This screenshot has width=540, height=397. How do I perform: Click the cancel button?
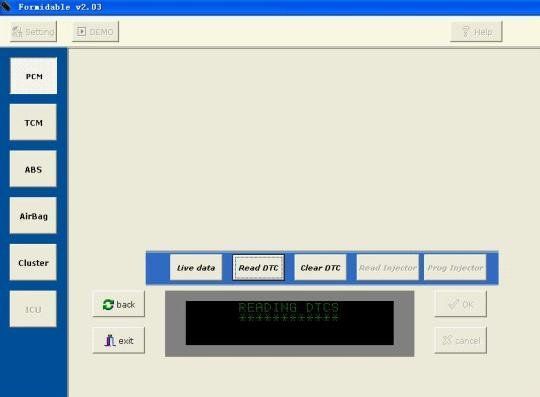click(x=461, y=341)
